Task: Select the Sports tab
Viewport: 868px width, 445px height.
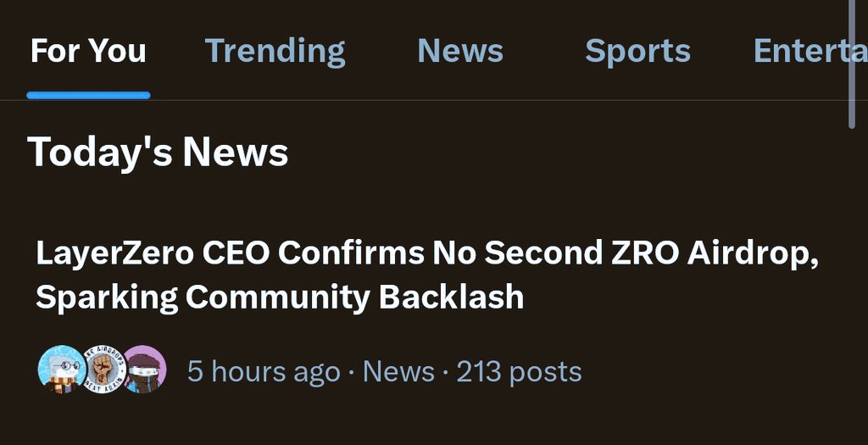Action: [x=637, y=51]
